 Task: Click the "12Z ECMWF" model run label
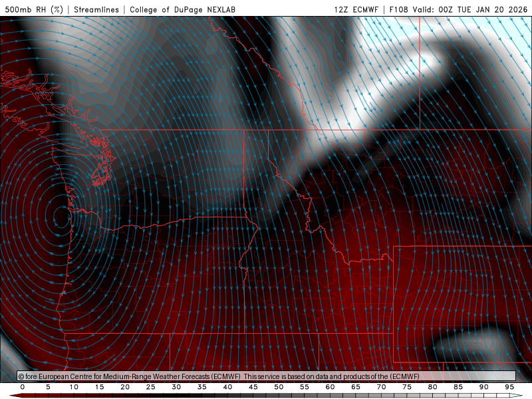tap(356, 9)
